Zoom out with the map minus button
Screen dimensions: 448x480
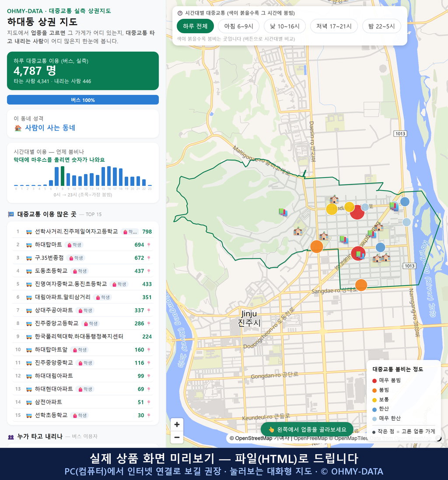pyautogui.click(x=177, y=437)
